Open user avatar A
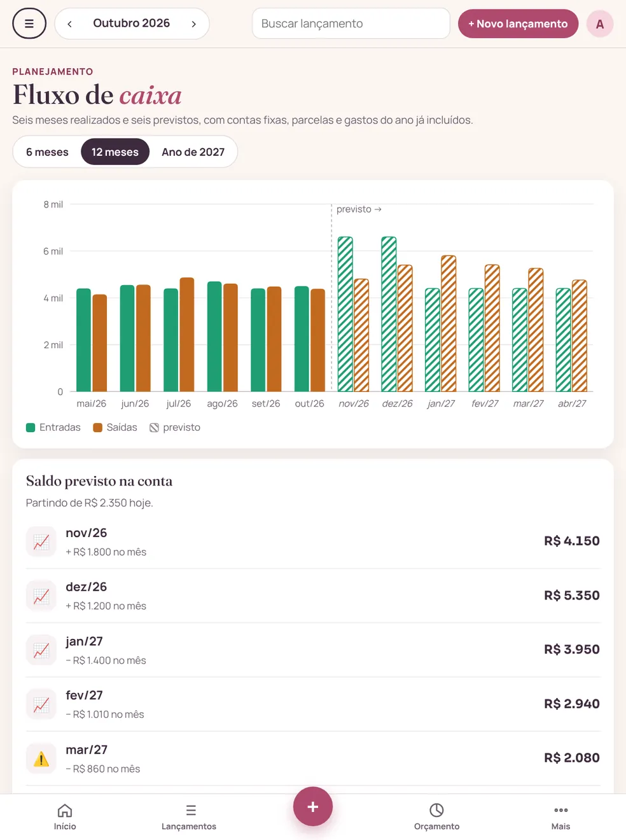The image size is (626, 840). coord(599,24)
